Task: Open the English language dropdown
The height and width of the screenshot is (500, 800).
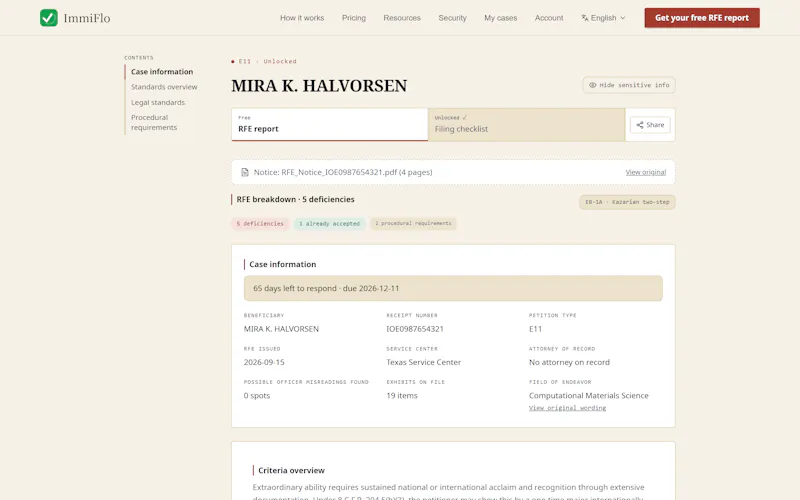Action: click(x=604, y=18)
